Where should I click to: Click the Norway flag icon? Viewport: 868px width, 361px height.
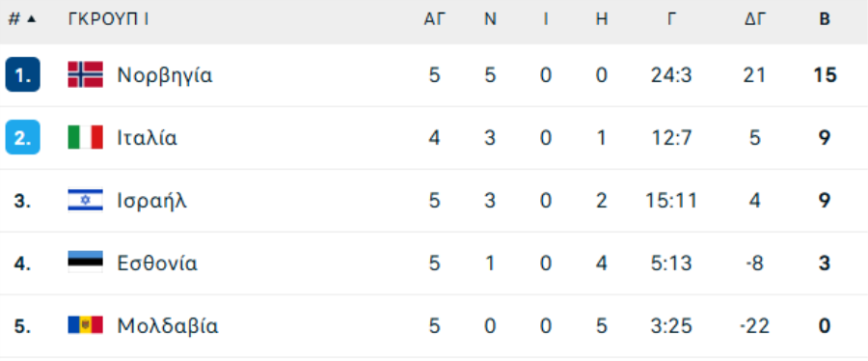point(85,74)
